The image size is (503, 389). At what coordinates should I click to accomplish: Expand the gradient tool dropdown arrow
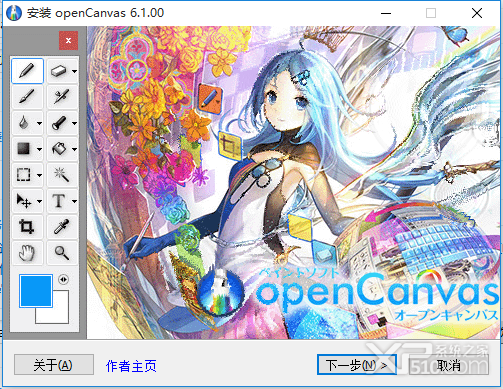click(x=39, y=149)
